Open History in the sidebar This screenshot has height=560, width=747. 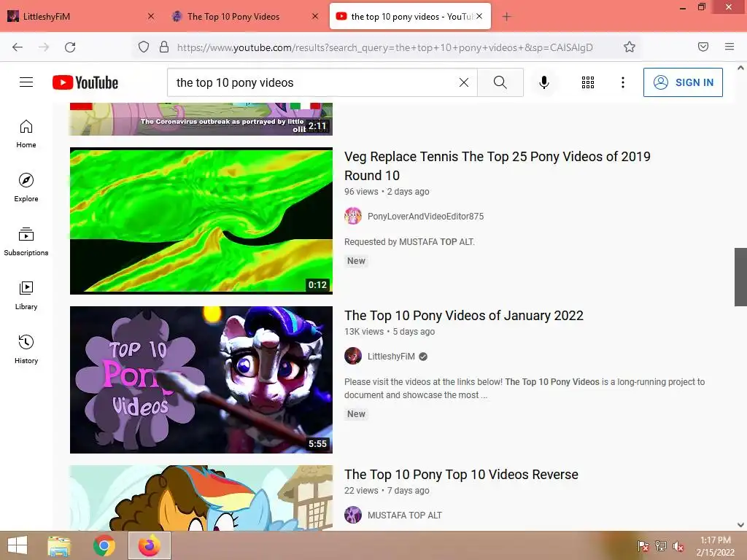[26, 349]
